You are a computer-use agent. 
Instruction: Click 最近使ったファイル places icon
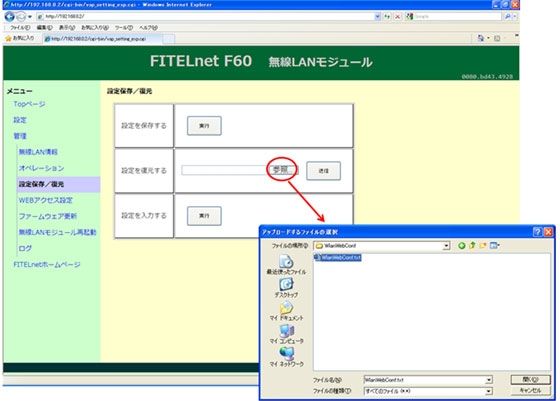pyautogui.click(x=286, y=265)
